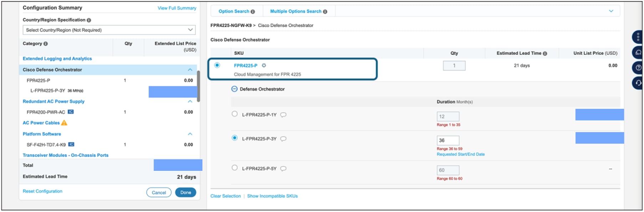Click the 36-month duration field
Screen dimensions: 644x212
[448, 141]
